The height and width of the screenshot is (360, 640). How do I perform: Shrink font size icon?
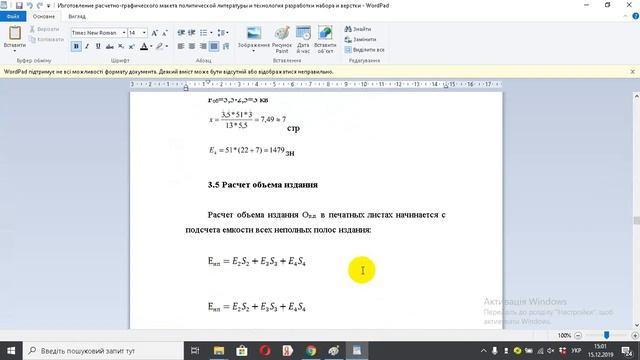click(x=164, y=33)
